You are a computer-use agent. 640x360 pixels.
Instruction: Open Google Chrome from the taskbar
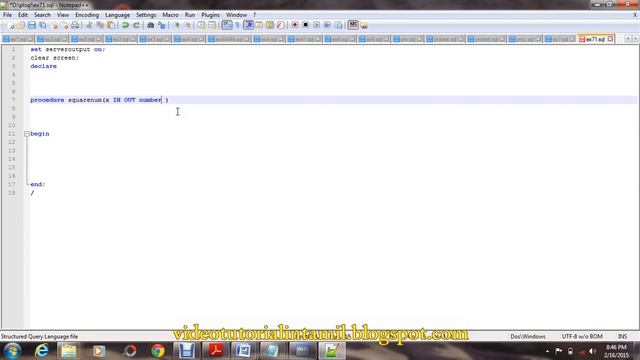158,351
